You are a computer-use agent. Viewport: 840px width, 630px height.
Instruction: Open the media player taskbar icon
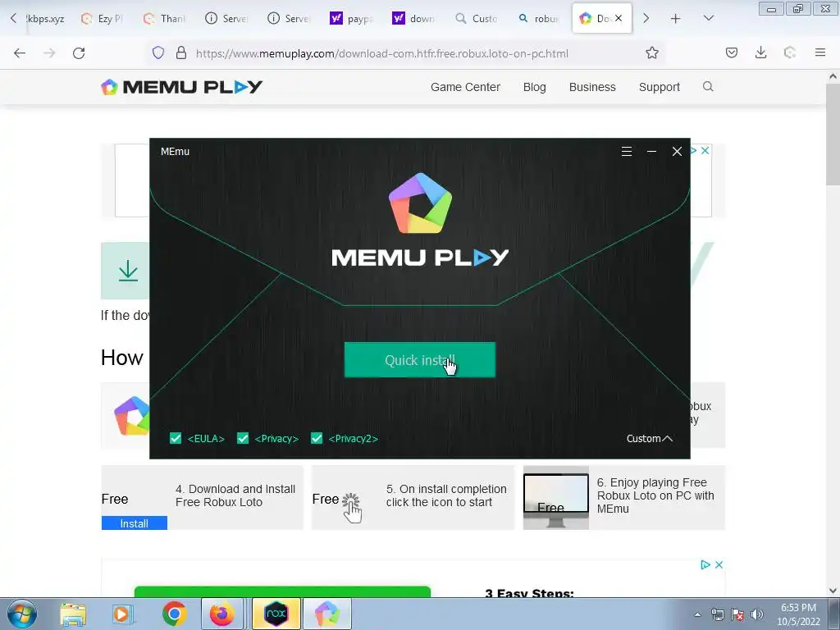point(121,614)
